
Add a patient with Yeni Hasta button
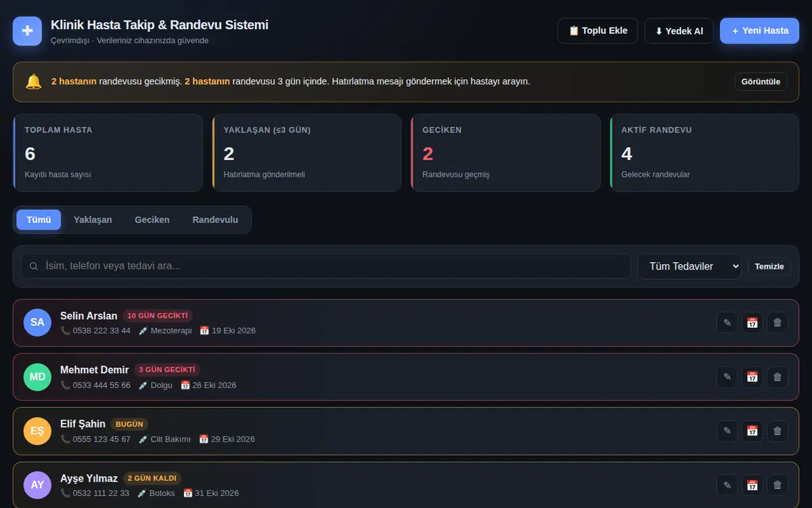[760, 30]
